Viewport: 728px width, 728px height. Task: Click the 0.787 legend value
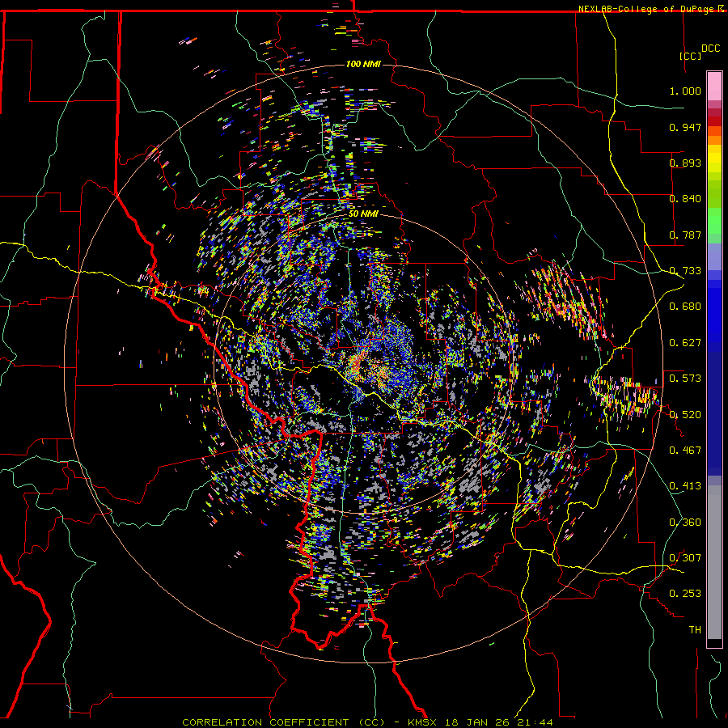685,235
